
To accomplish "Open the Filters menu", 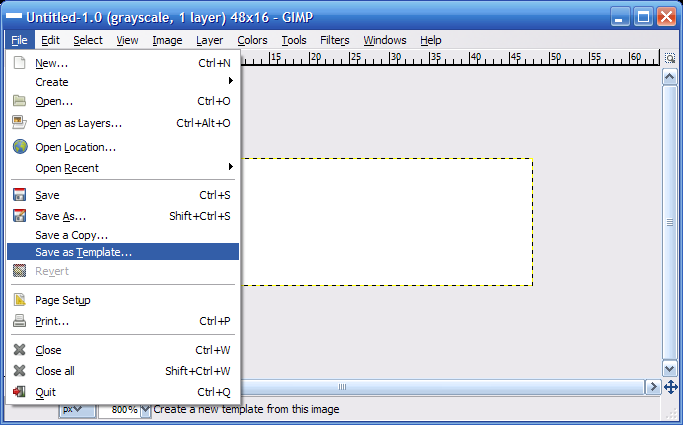I will 335,40.
